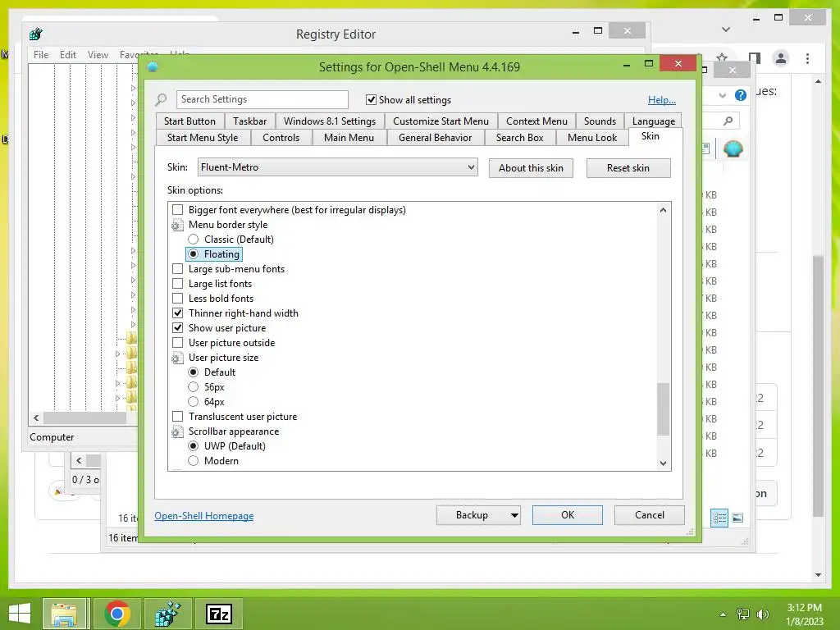Enable Large sub-menu fonts checkbox
Viewport: 840px width, 630px height.
coord(177,269)
